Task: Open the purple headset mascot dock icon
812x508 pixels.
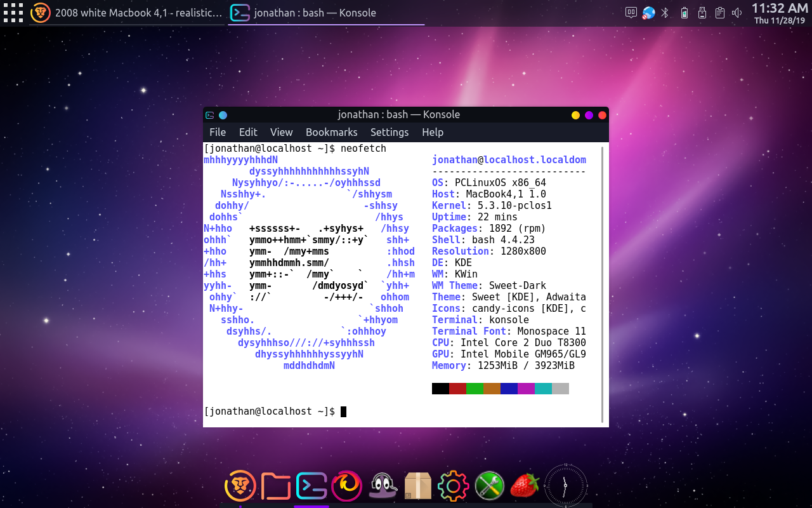Action: point(383,486)
